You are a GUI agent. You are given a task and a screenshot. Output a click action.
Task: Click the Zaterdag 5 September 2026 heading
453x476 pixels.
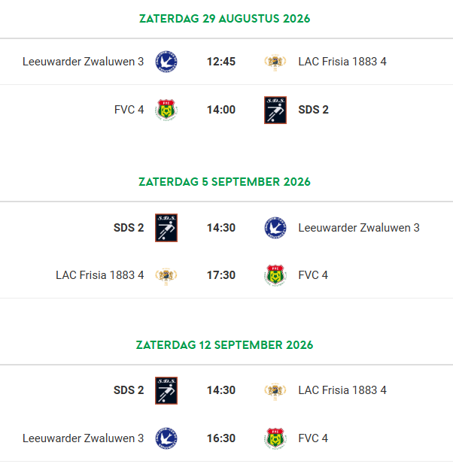click(224, 182)
